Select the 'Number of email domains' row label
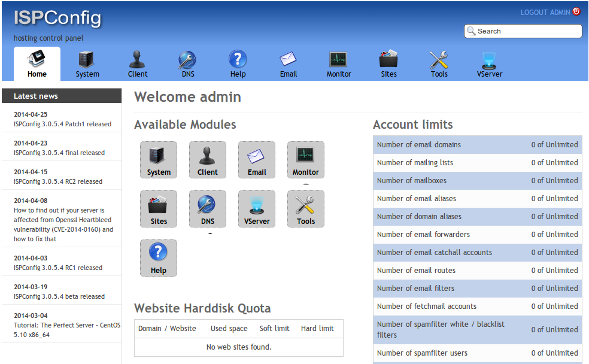Screen dimensions: 589x364 click(x=419, y=145)
